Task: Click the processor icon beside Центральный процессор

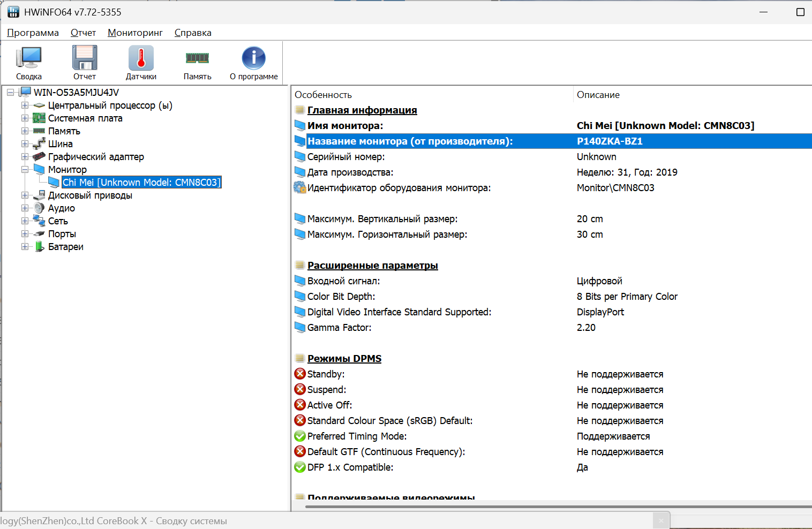Action: (39, 105)
